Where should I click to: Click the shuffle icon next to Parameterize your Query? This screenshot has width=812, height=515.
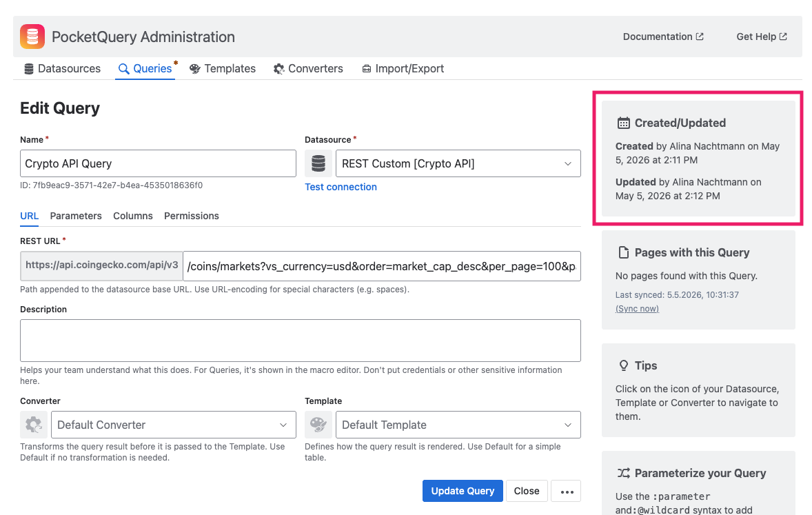point(624,473)
